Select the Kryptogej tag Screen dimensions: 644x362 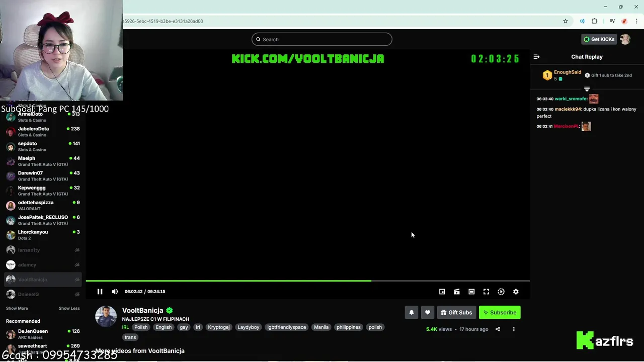[219, 327]
